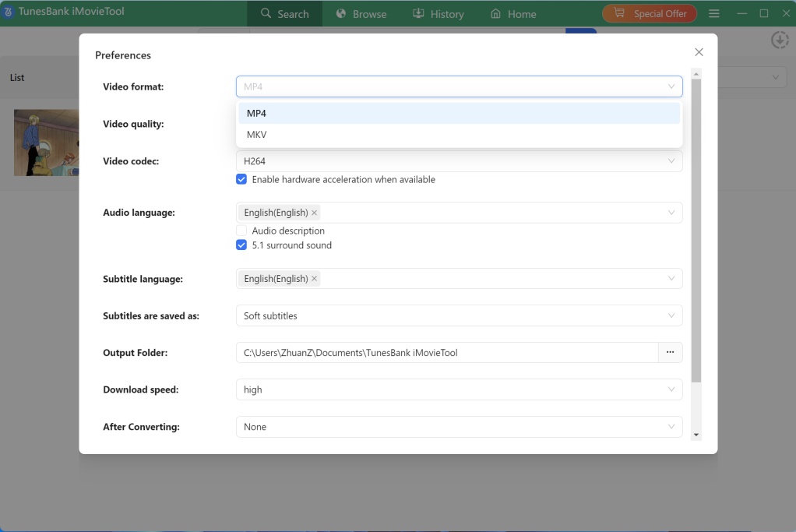The image size is (796, 532).
Task: Uncheck 5.1 surround sound
Action: tap(241, 245)
